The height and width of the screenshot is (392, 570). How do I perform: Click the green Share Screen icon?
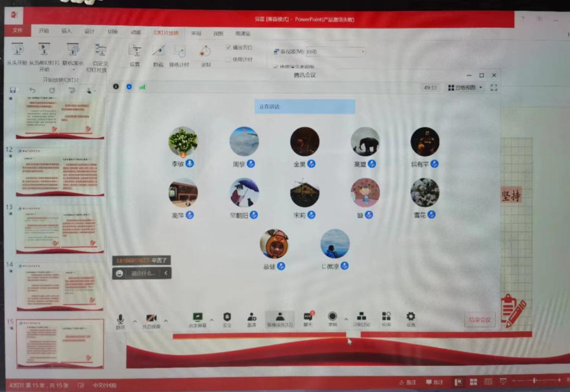[197, 319]
